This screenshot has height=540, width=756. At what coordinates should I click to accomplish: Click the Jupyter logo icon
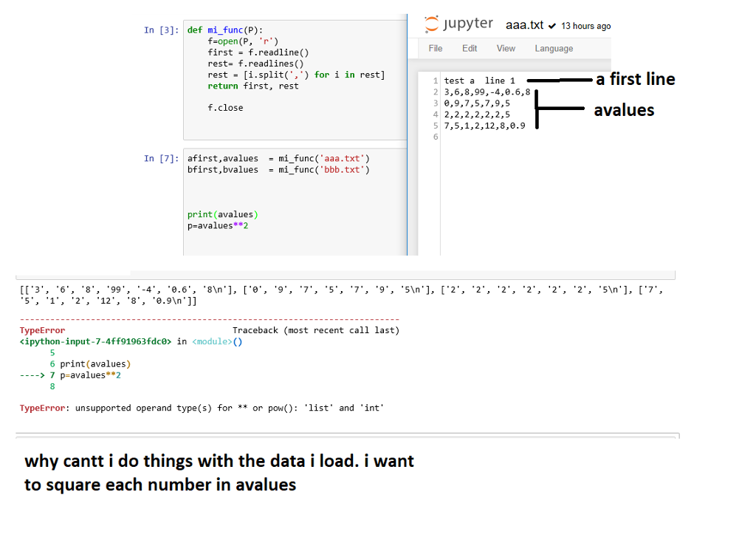(x=430, y=24)
